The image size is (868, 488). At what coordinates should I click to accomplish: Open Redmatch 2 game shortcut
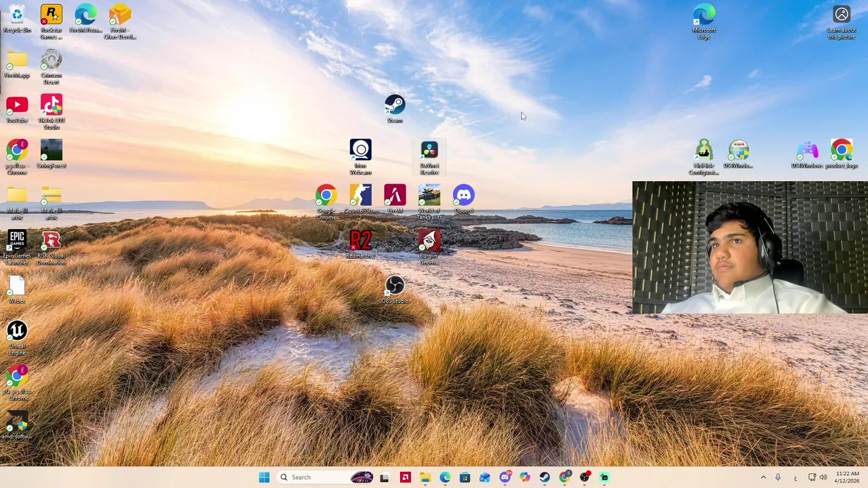[361, 245]
